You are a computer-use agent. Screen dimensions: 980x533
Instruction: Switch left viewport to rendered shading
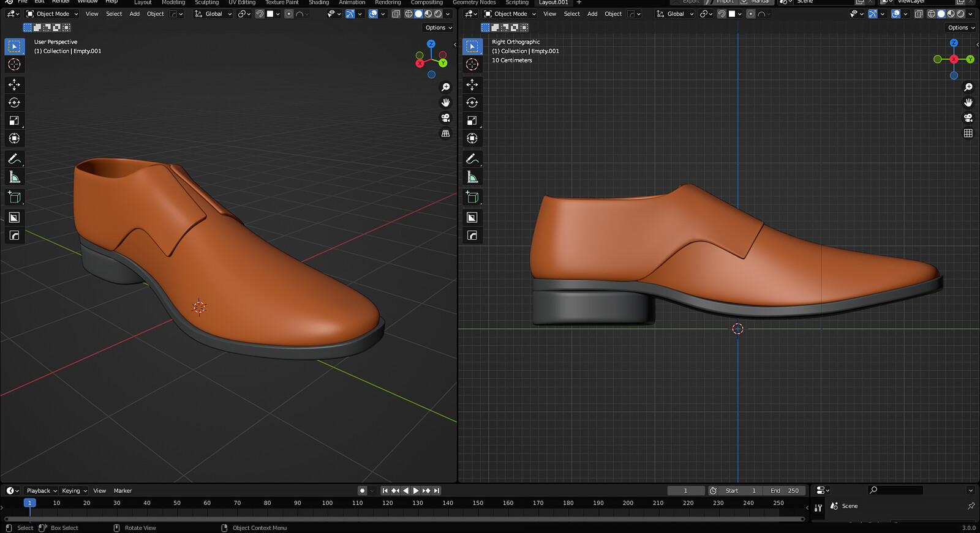tap(438, 14)
